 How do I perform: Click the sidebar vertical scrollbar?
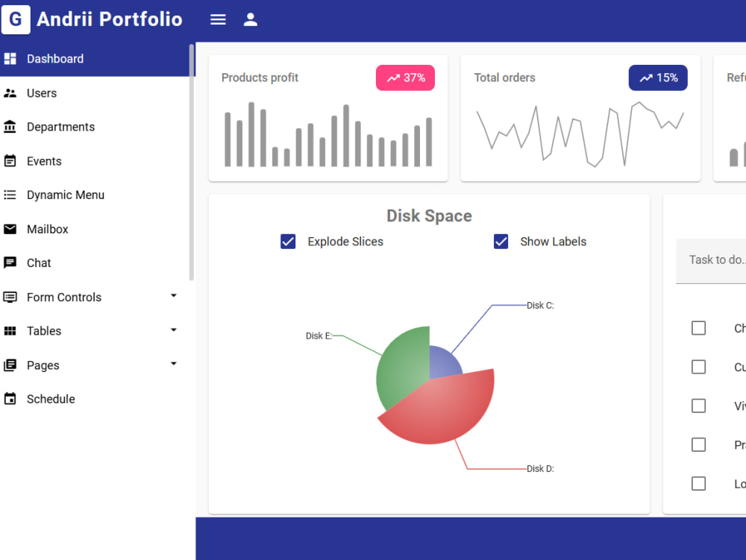pyautogui.click(x=192, y=162)
